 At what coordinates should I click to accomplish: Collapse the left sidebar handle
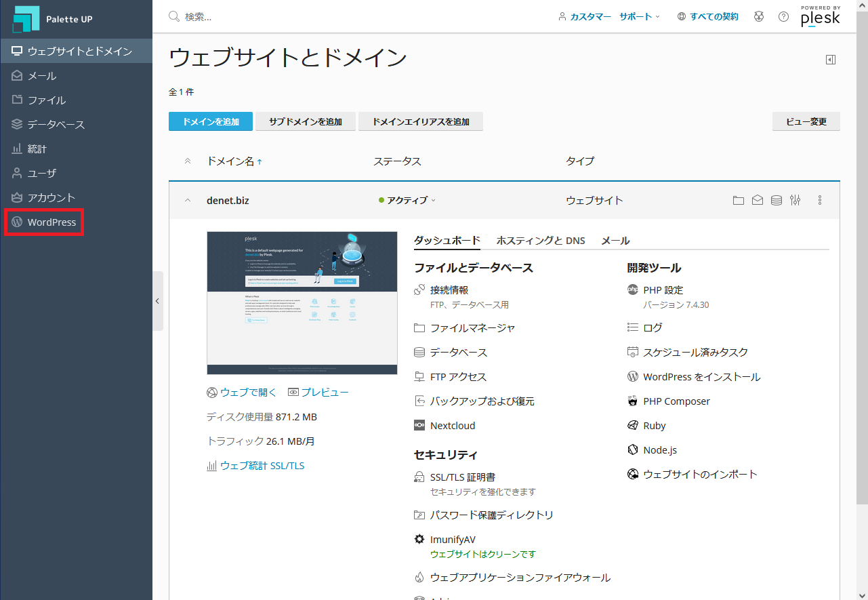[157, 301]
